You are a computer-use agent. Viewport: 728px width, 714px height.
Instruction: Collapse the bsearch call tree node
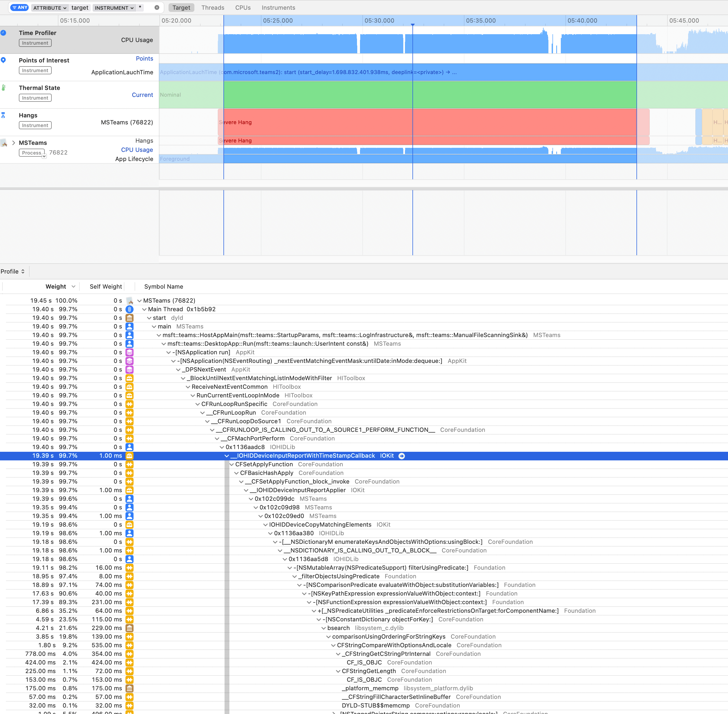(x=323, y=628)
